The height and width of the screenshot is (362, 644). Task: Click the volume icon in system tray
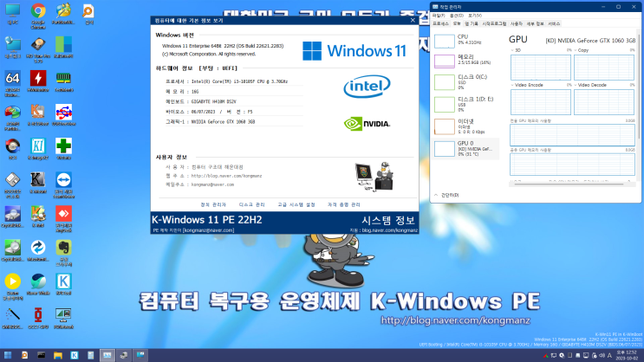[602, 355]
